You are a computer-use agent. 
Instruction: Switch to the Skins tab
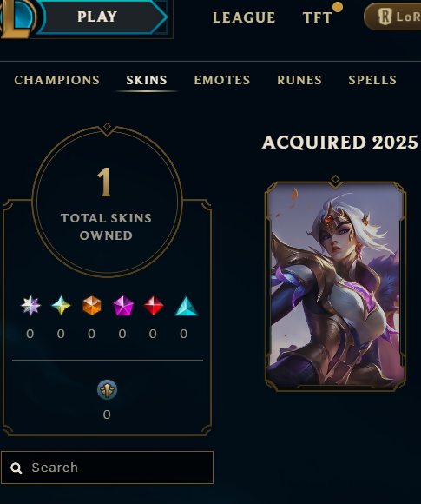coord(147,80)
